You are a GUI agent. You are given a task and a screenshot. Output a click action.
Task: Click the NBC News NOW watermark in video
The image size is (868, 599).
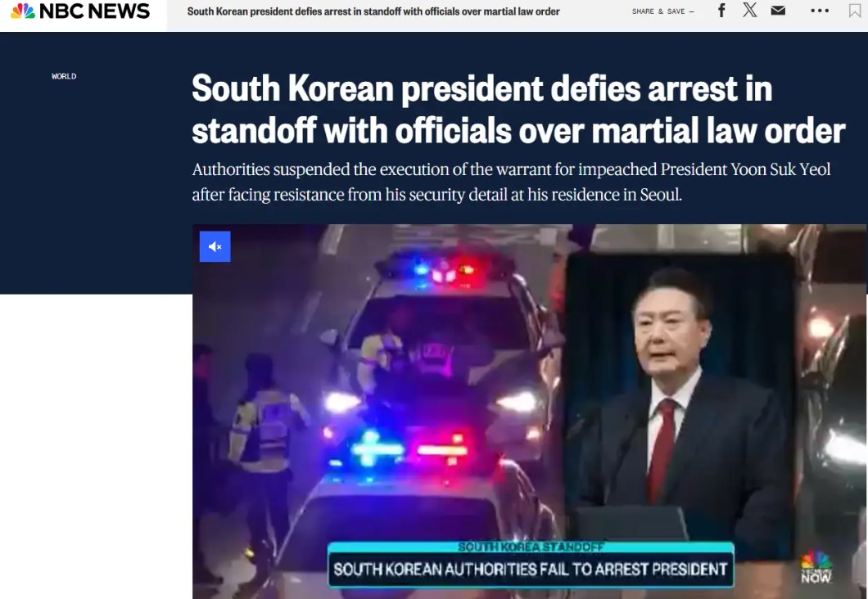pos(816,567)
